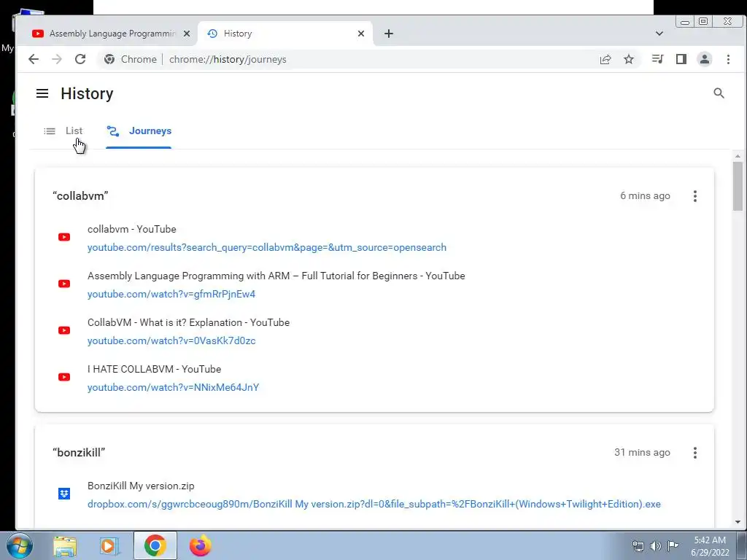
Task: Switch to the List history view
Action: click(63, 131)
